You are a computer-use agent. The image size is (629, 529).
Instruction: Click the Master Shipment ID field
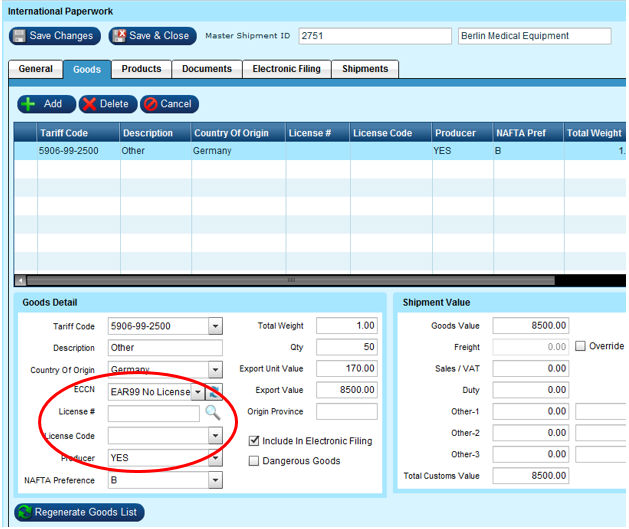[x=375, y=36]
